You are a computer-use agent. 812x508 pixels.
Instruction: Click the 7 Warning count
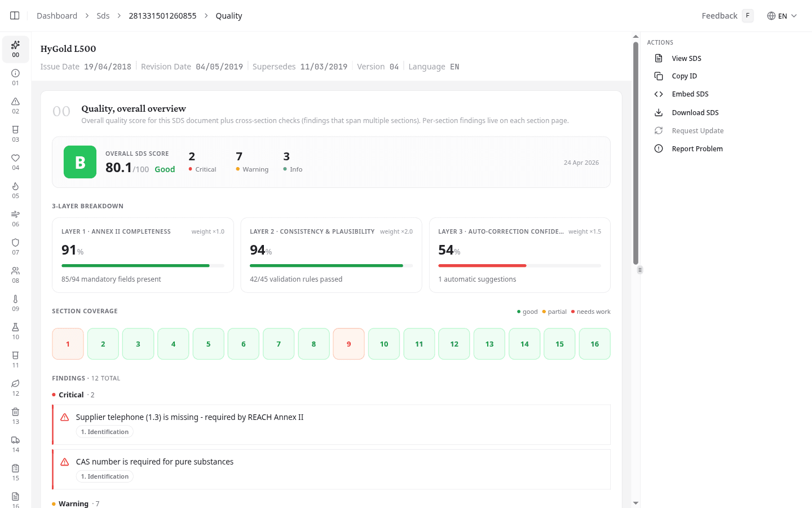252,161
